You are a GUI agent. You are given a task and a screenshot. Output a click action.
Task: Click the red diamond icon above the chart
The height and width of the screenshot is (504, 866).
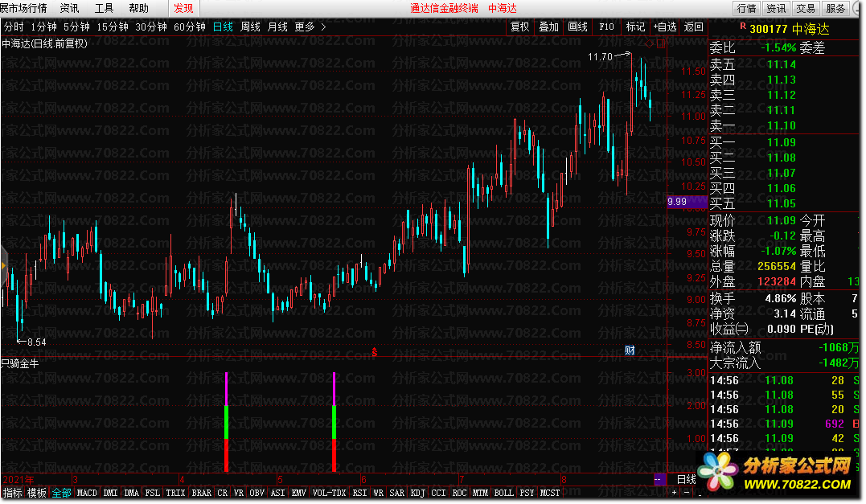(650, 44)
